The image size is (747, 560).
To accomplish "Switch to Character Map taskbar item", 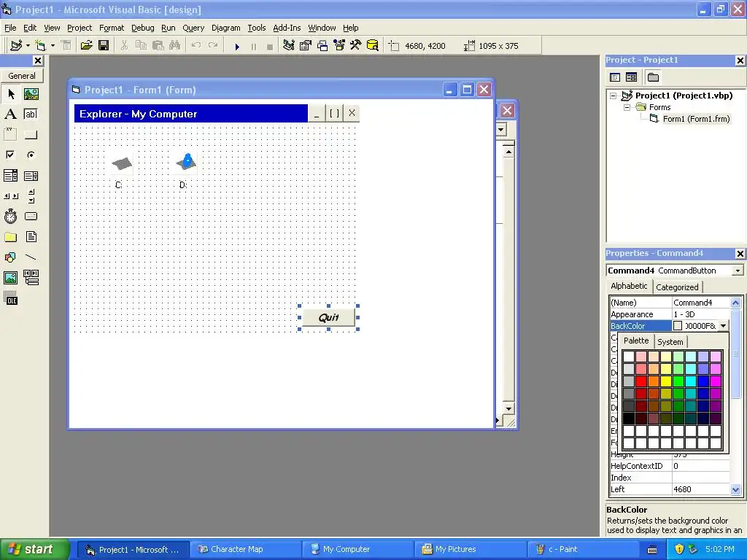I will 246,550.
